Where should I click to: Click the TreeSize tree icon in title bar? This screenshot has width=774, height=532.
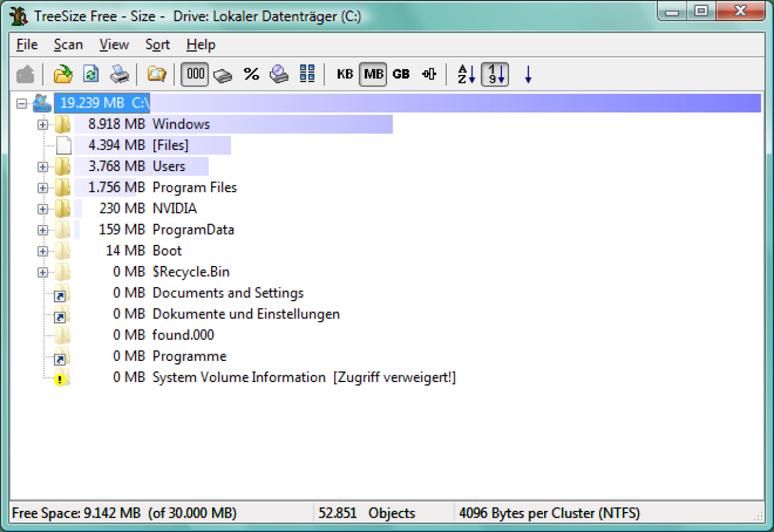pos(19,15)
